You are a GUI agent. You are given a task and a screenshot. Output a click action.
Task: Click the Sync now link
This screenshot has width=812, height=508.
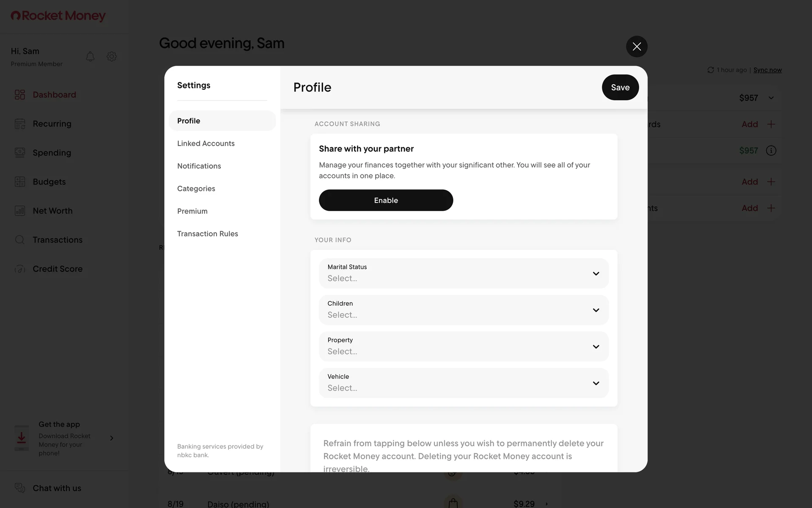click(767, 70)
